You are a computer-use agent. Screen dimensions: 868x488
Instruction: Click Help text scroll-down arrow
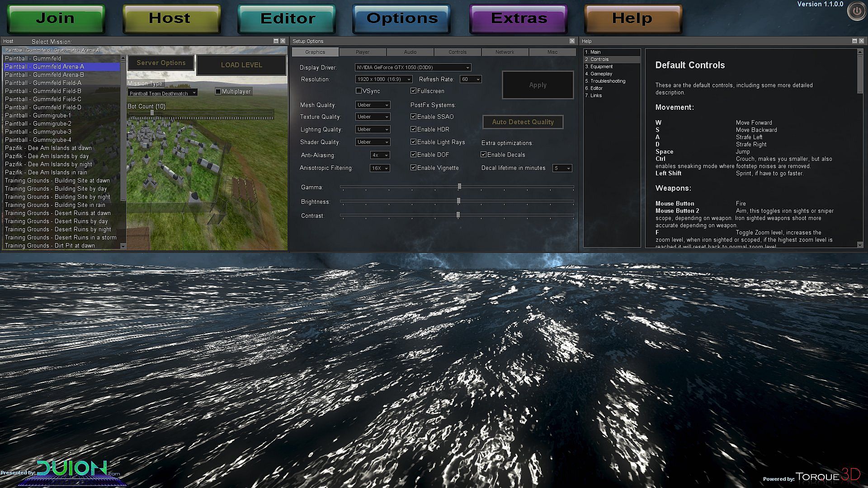pos(860,244)
